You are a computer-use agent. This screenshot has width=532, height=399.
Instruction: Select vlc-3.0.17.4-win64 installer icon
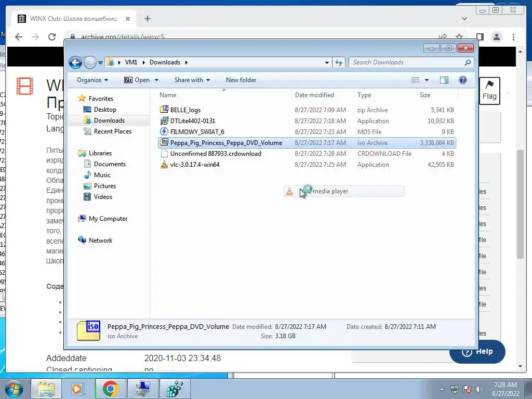click(x=164, y=164)
